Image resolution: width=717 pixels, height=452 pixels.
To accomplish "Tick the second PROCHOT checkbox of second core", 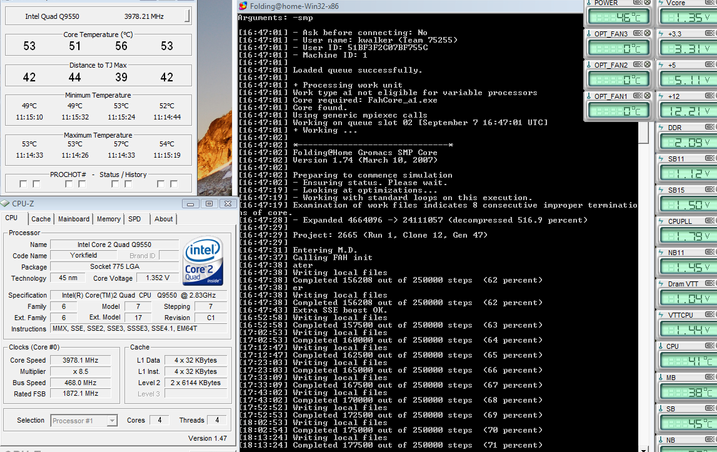I will click(82, 184).
